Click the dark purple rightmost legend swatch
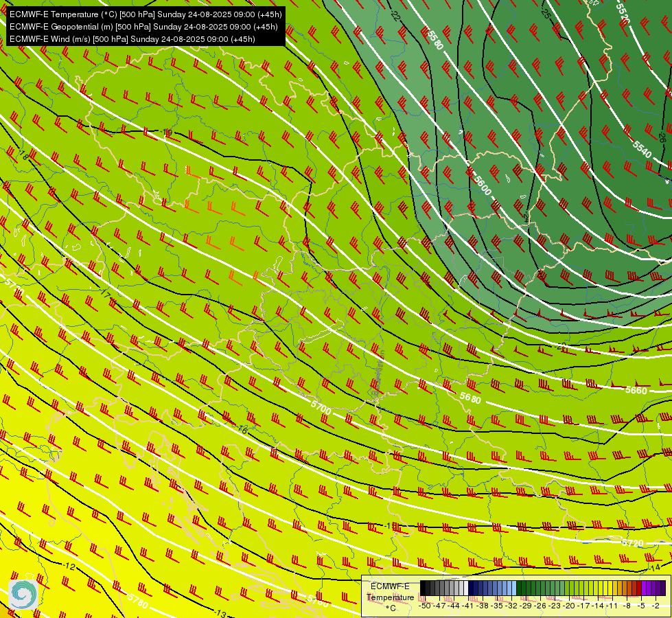Viewport: 672px width, 618px height. click(663, 588)
